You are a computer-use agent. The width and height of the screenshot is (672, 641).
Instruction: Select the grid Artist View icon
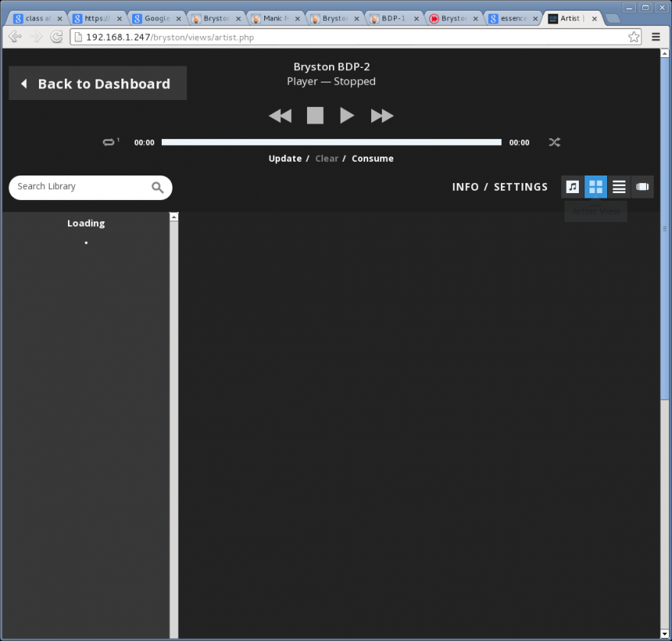[596, 187]
